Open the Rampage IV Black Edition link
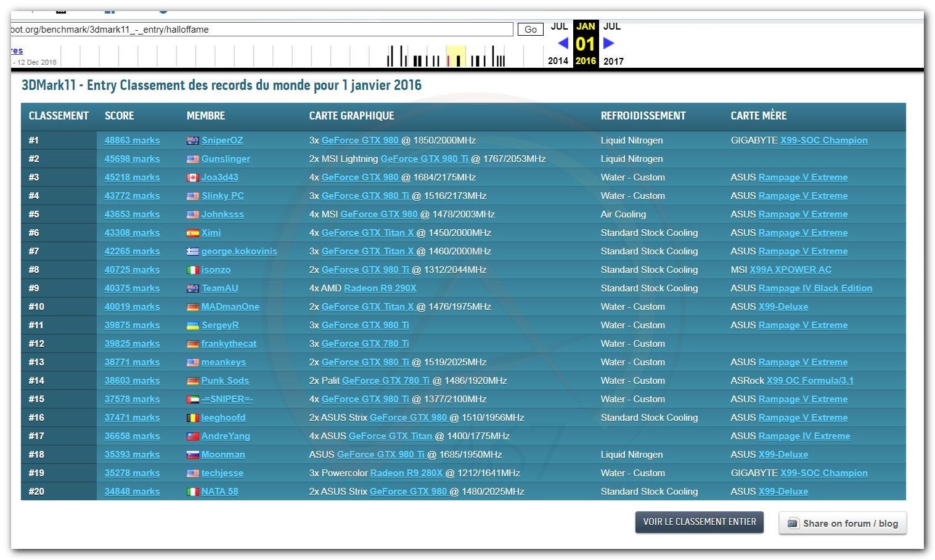Screen dimensions: 935x560 [815, 288]
